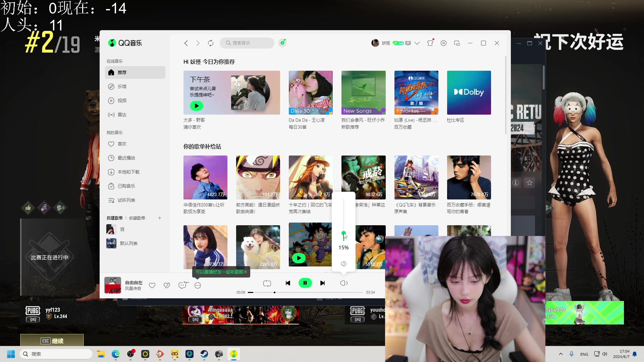Open File Explorer from taskbar
Viewport: 644px width, 362px height.
pyautogui.click(x=101, y=354)
